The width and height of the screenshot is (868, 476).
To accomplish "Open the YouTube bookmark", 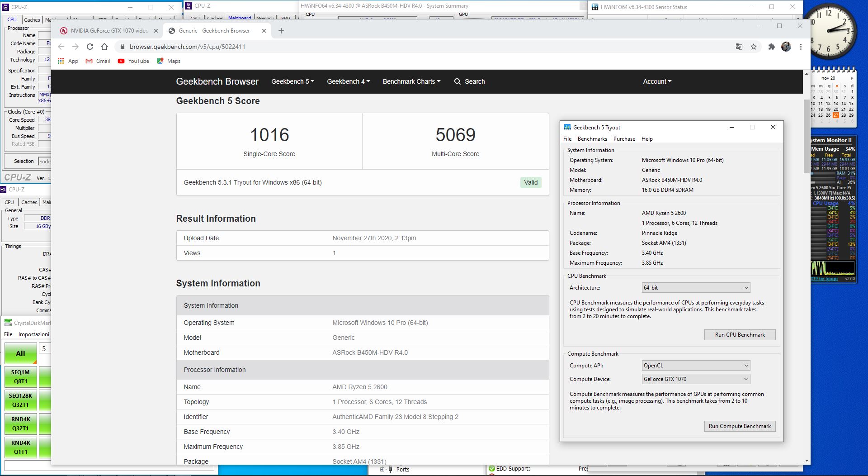I will pyautogui.click(x=133, y=61).
